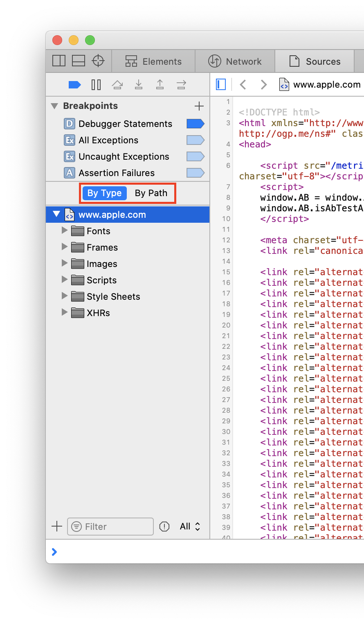Disable the Debugger Statements breakpoint
This screenshot has width=364, height=624.
click(x=195, y=124)
